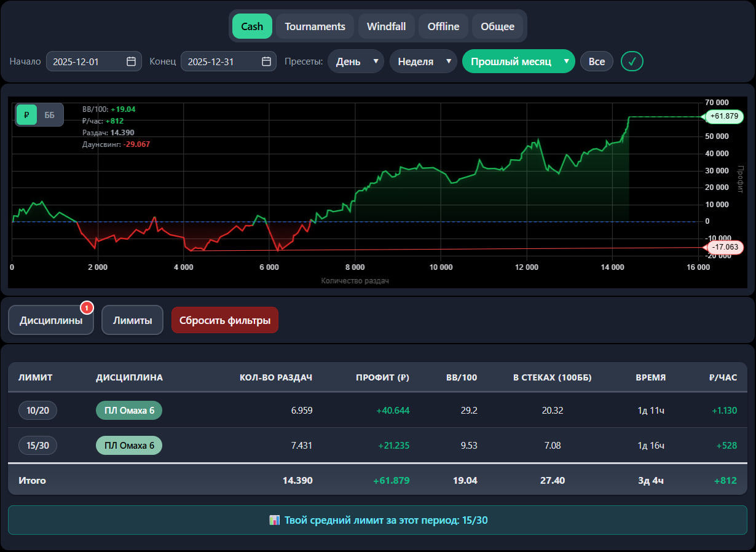The width and height of the screenshot is (756, 552).
Task: Click the Все preset button
Action: click(x=597, y=61)
